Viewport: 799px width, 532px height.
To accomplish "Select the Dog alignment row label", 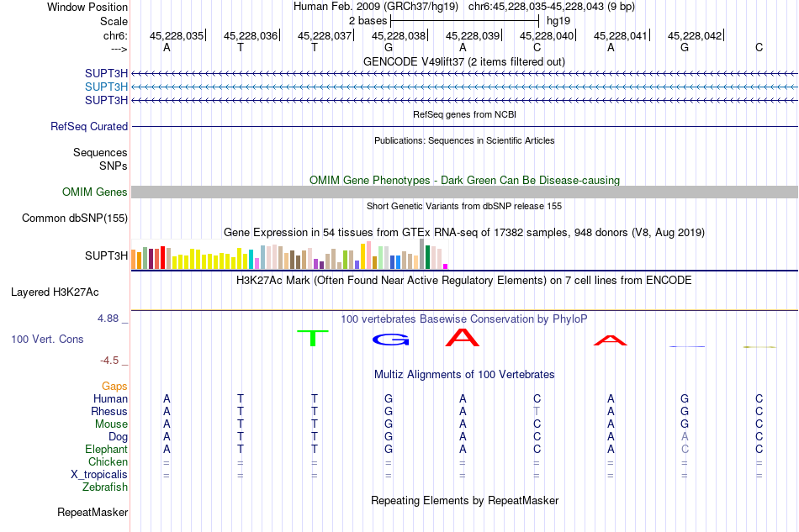I will click(x=118, y=437).
